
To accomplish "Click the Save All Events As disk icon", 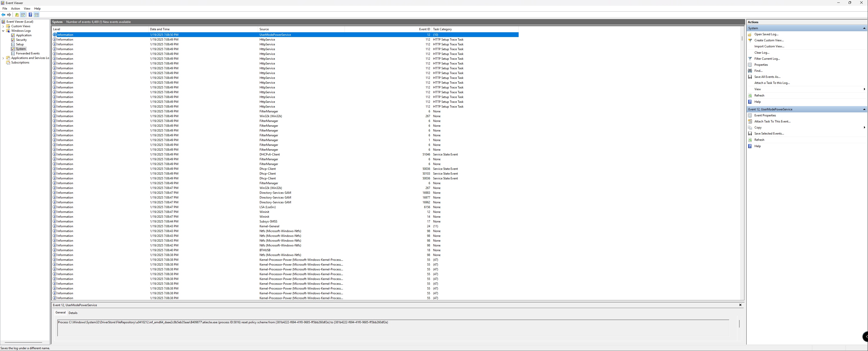I will click(750, 77).
